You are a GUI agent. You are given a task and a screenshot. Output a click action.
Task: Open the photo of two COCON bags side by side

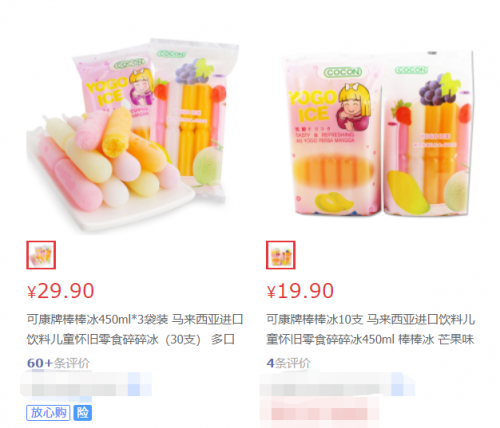point(378,133)
